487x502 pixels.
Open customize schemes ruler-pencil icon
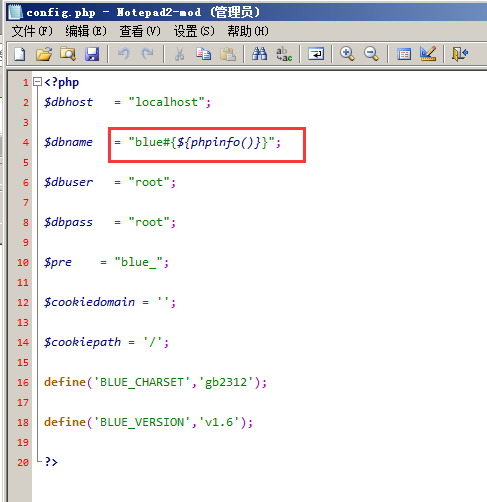(428, 54)
